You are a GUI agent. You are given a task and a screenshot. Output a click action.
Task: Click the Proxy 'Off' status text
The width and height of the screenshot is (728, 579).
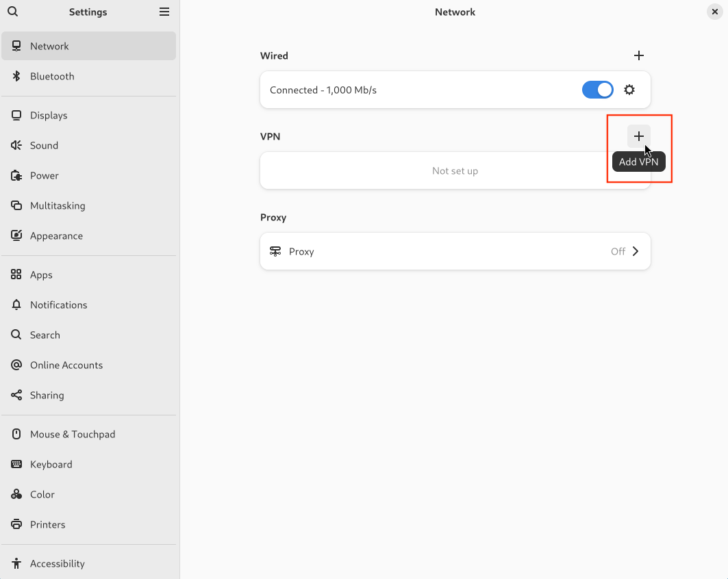(x=618, y=251)
